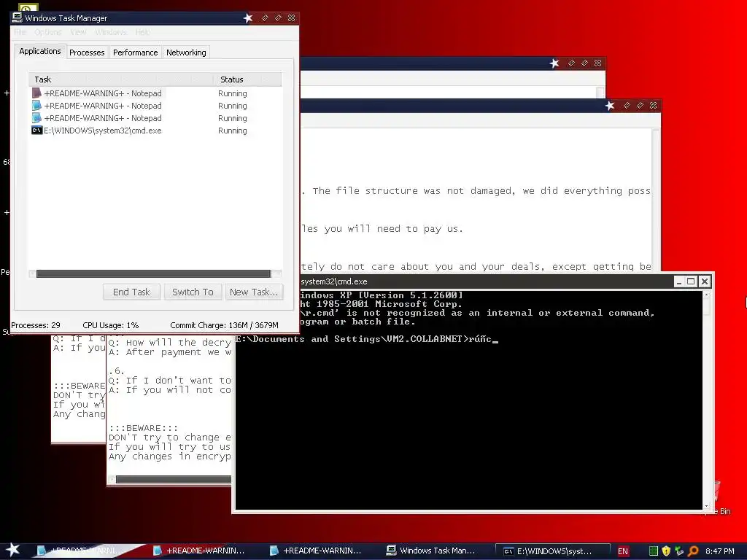Click the second +README-WARNIN... taskbar button

[199, 551]
